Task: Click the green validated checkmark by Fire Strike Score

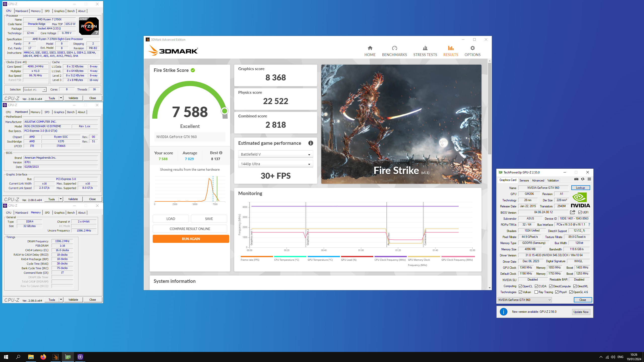Action: (193, 70)
